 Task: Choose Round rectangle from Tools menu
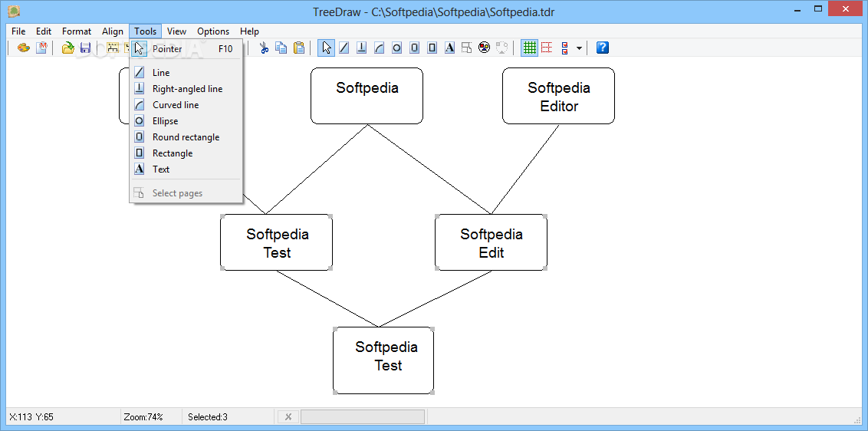click(x=186, y=137)
